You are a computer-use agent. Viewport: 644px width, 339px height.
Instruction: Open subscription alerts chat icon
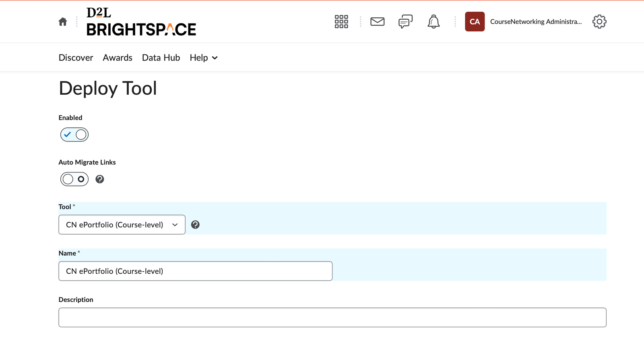(x=405, y=22)
